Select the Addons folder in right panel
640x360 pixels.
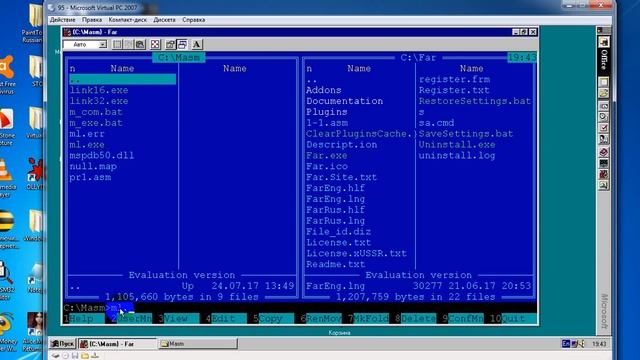coord(324,90)
